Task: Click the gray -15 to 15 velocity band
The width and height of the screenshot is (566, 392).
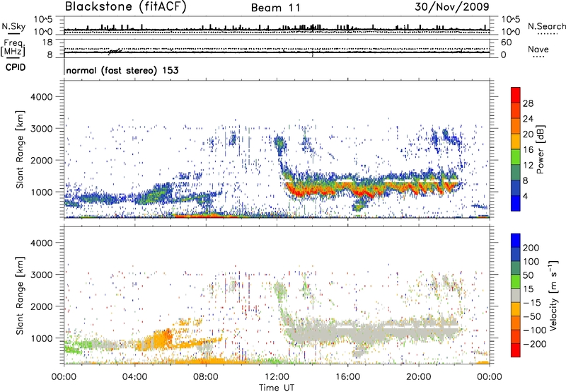Action: coord(516,295)
